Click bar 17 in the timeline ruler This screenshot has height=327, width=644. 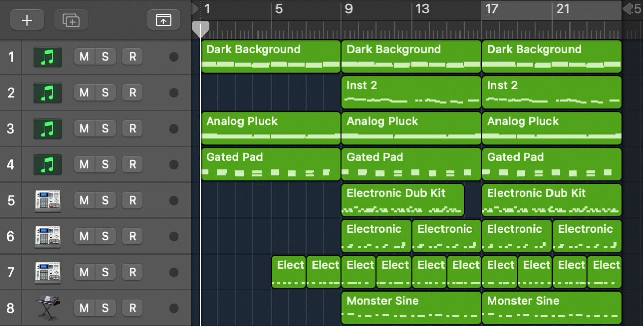tap(489, 9)
